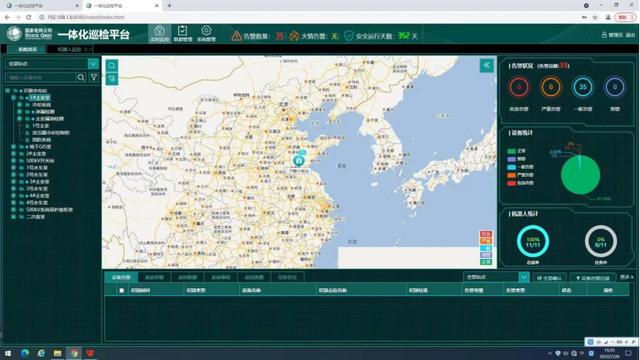Image resolution: width=640 pixels, height=360 pixels.
Task: Toggle the red alarm legend square on map
Action: click(x=486, y=234)
